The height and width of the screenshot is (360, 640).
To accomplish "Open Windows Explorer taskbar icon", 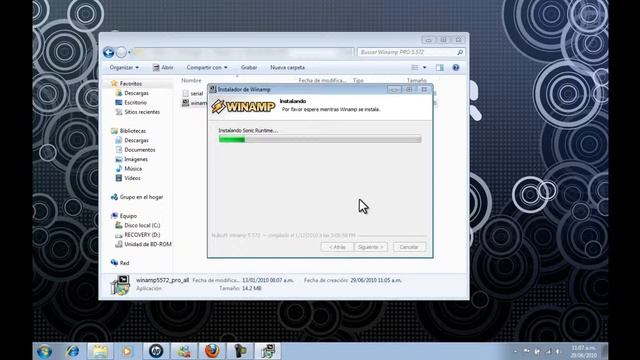I will pyautogui.click(x=100, y=351).
